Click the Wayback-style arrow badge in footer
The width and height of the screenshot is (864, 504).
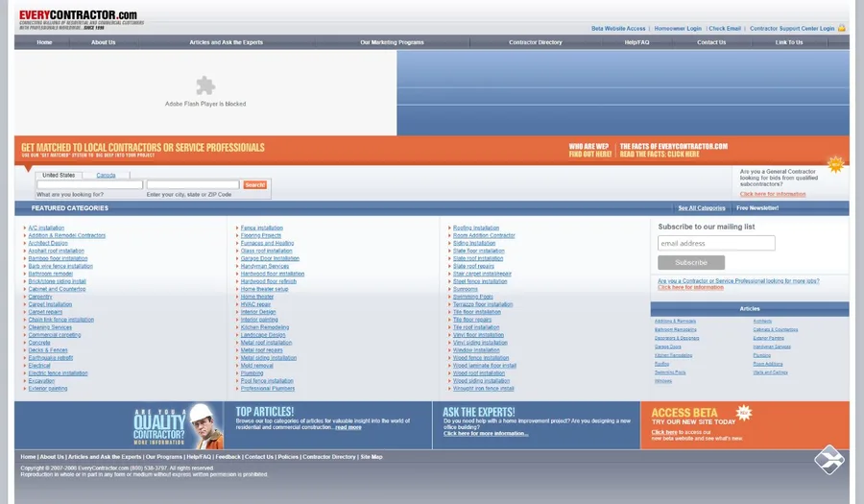pos(829,460)
